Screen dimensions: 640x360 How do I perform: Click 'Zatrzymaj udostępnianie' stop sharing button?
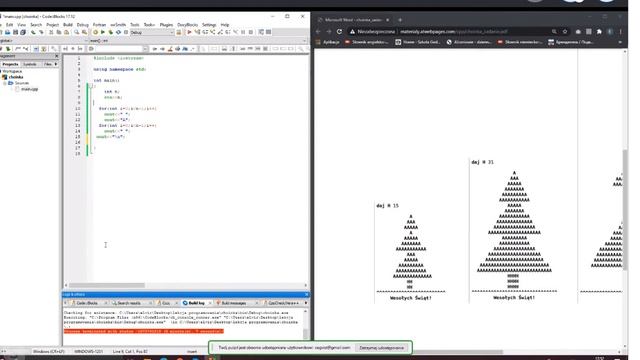click(381, 348)
